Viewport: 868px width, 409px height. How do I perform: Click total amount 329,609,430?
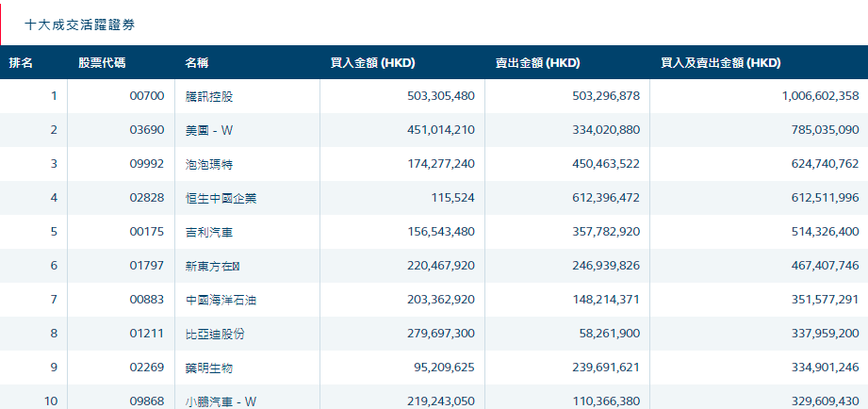(x=825, y=401)
